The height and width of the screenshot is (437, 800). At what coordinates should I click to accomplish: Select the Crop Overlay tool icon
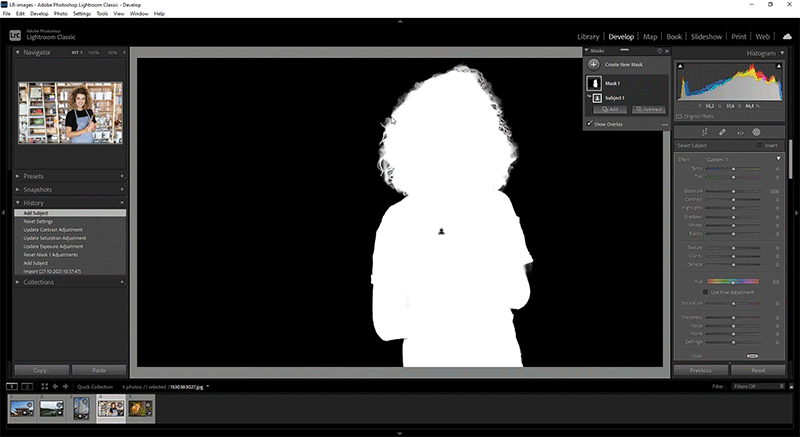coord(705,132)
